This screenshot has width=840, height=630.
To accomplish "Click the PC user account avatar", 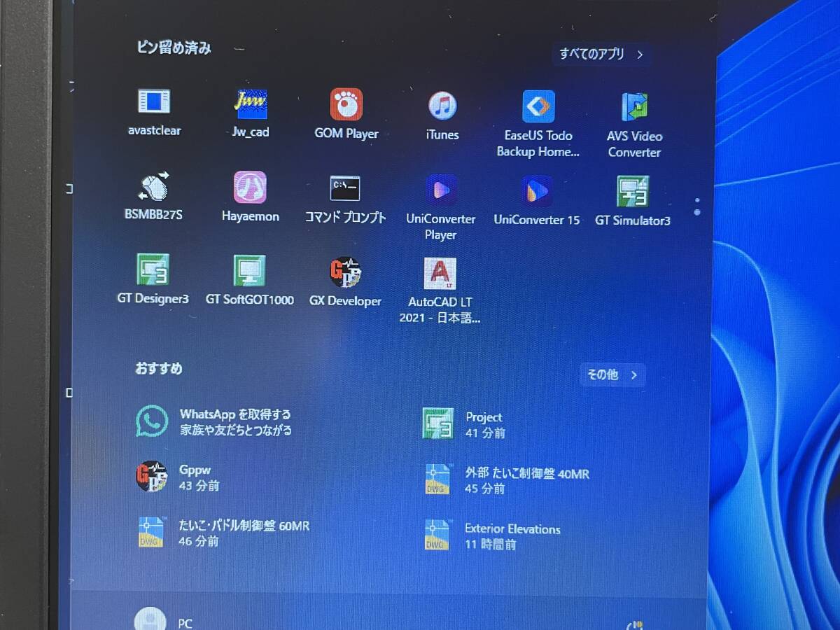I will (x=150, y=619).
